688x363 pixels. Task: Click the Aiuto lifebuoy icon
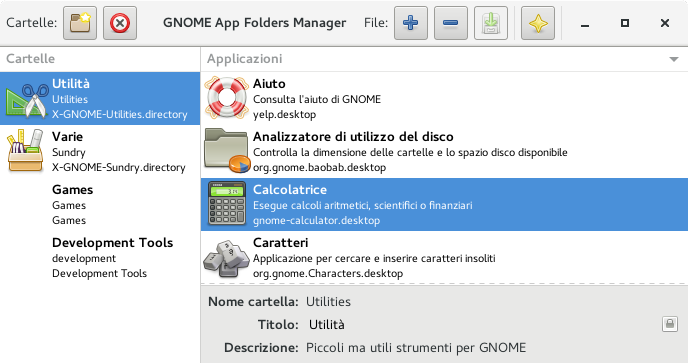[226, 97]
